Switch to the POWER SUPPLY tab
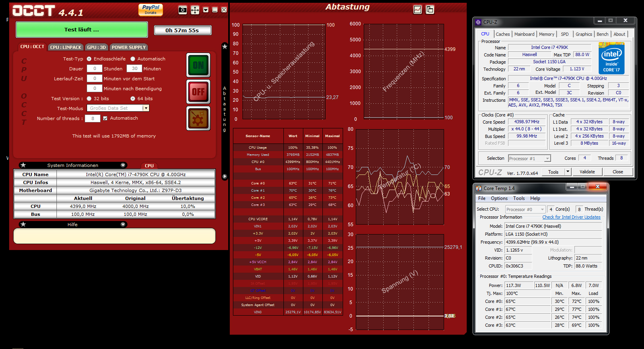The height and width of the screenshot is (349, 644). pyautogui.click(x=128, y=47)
